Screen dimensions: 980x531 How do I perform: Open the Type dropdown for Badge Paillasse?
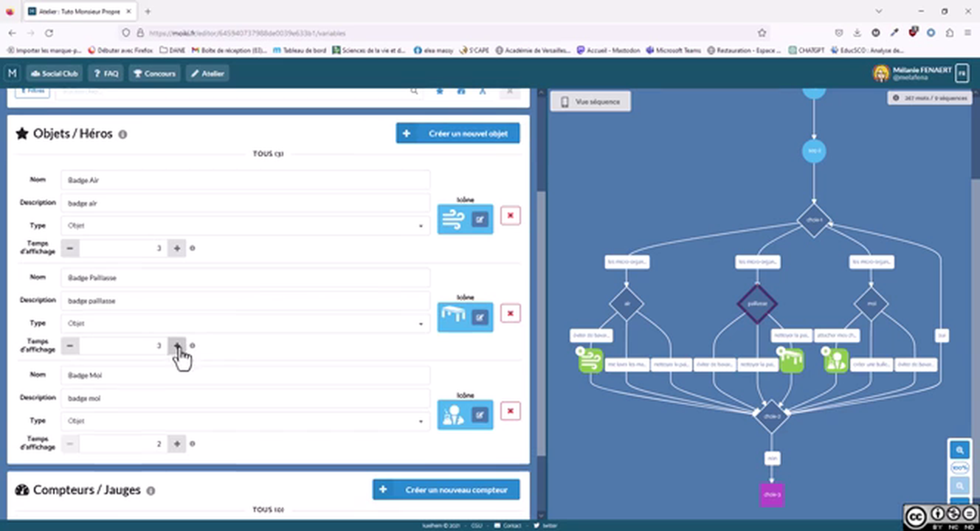pyautogui.click(x=245, y=323)
